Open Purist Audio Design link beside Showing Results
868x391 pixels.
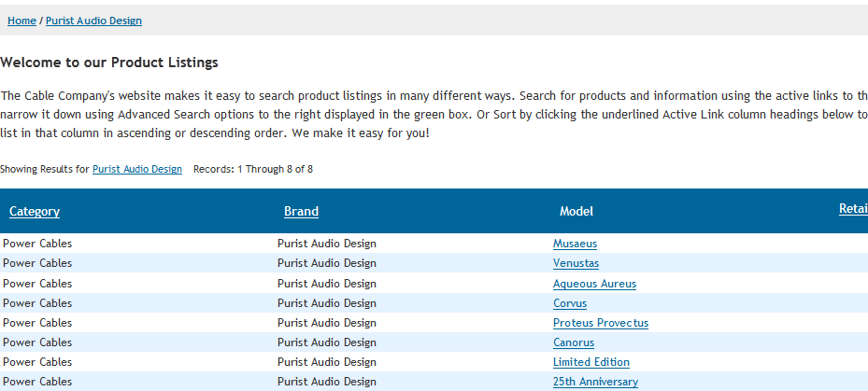click(137, 169)
